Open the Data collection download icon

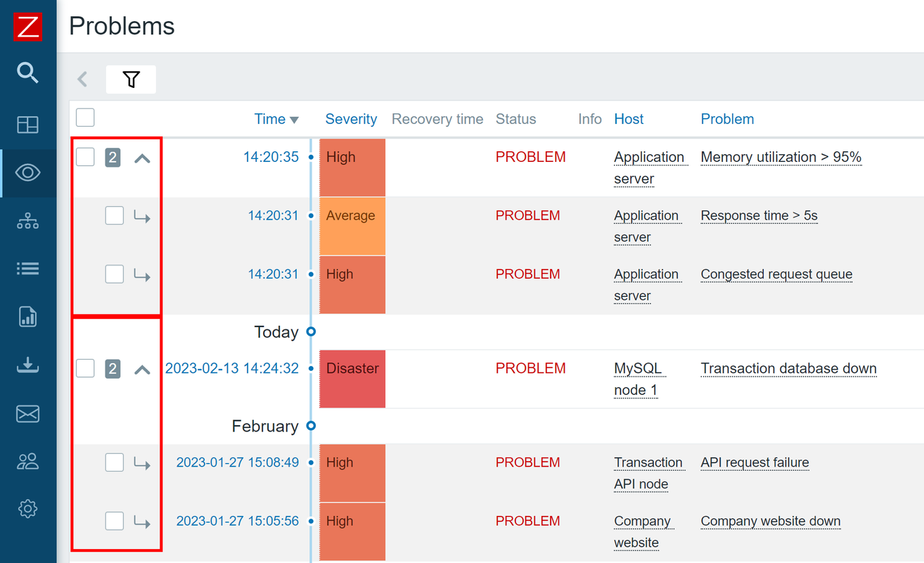pyautogui.click(x=27, y=365)
